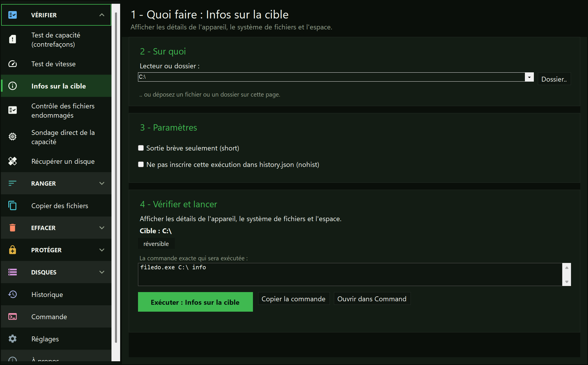Open Test de capacité (contrefaçons)
The height and width of the screenshot is (365, 588).
(x=56, y=39)
